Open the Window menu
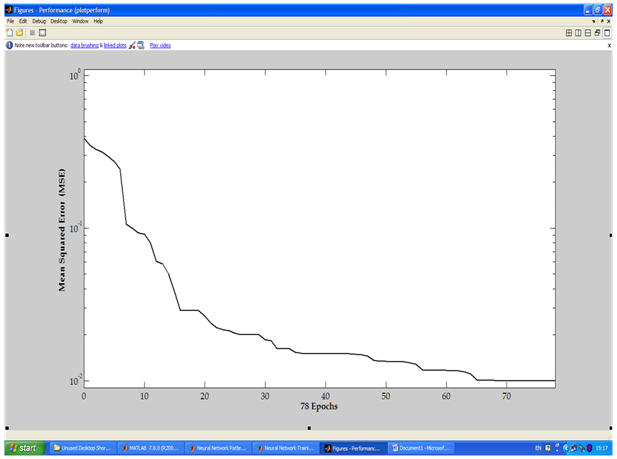617x459 pixels. pyautogui.click(x=80, y=20)
